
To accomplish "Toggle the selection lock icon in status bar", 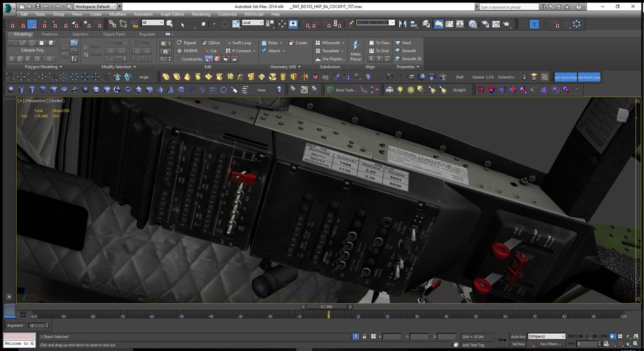I will pyautogui.click(x=365, y=337).
